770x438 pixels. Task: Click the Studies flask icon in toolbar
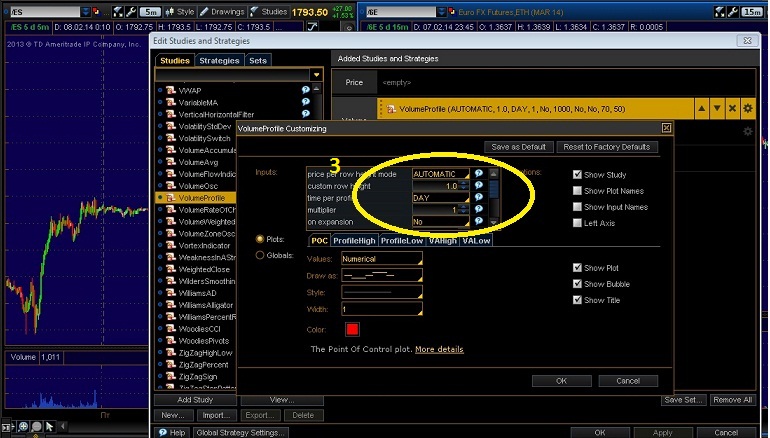[x=254, y=11]
